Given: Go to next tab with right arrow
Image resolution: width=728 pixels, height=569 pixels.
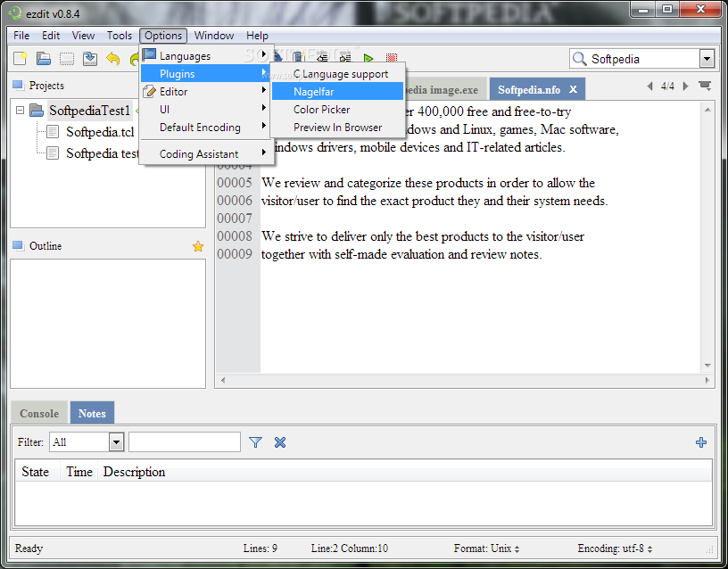Looking at the screenshot, I should point(685,86).
